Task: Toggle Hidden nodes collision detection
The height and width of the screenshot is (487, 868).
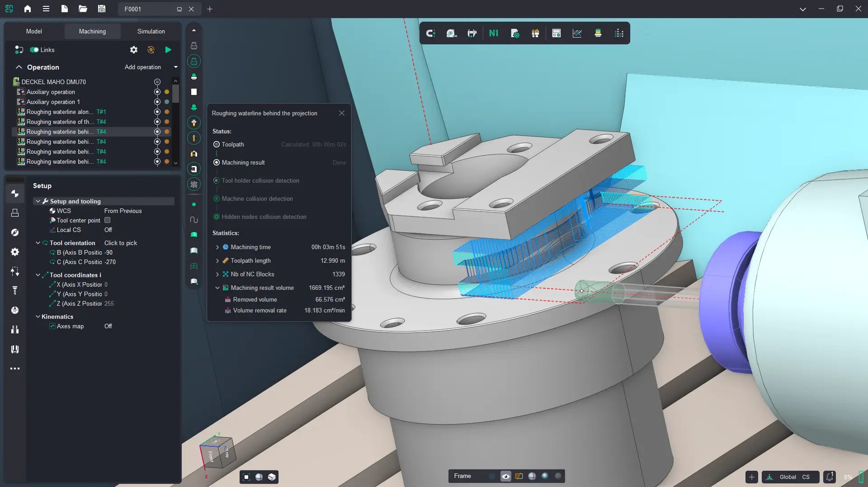Action: 217,217
